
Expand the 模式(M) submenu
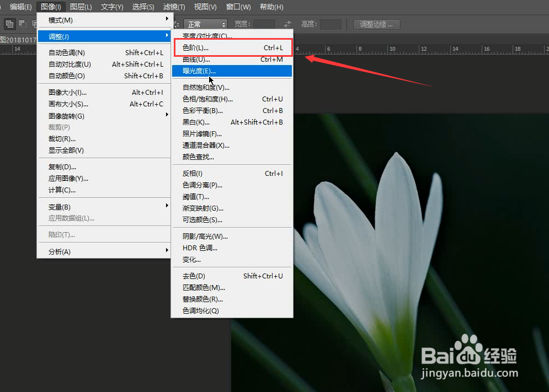click(x=104, y=20)
